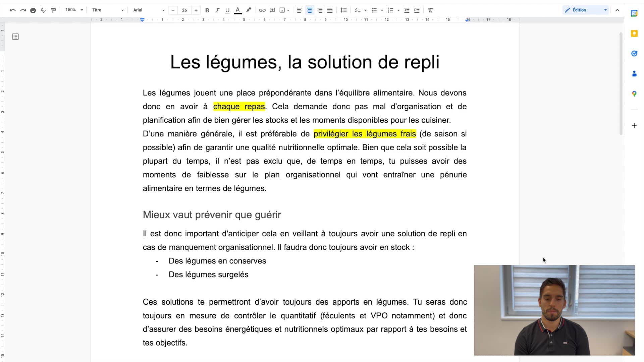Screen dimensions: 644x362
Task: Select the Paint format tool
Action: coord(53,10)
